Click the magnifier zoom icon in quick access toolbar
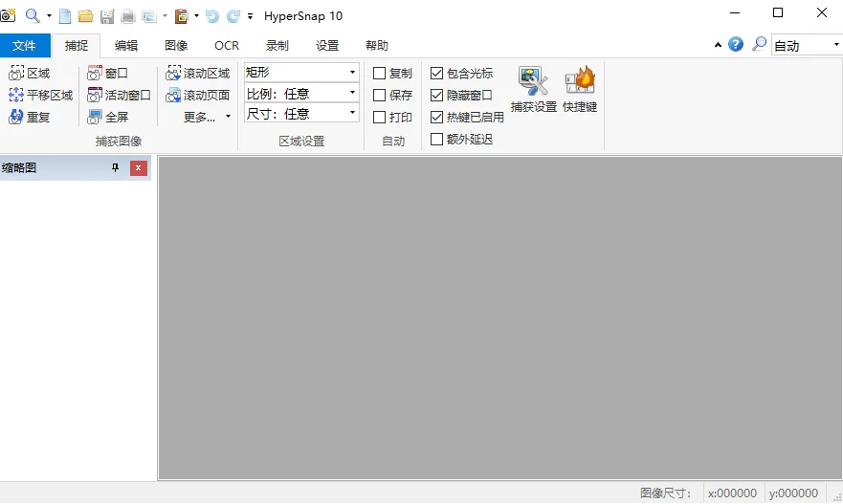Viewport: 843px width, 504px height. click(33, 15)
